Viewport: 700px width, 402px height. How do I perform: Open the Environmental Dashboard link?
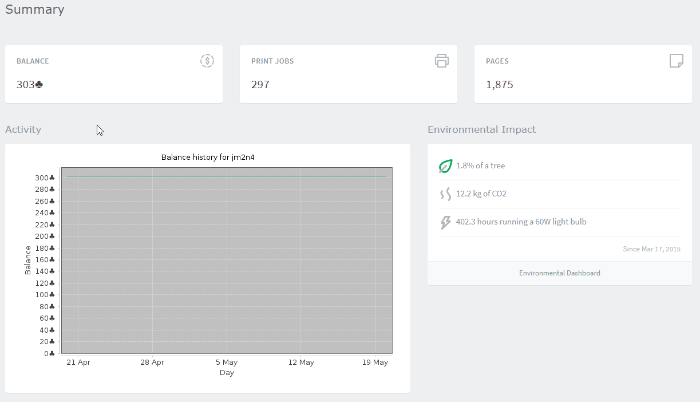tap(559, 273)
